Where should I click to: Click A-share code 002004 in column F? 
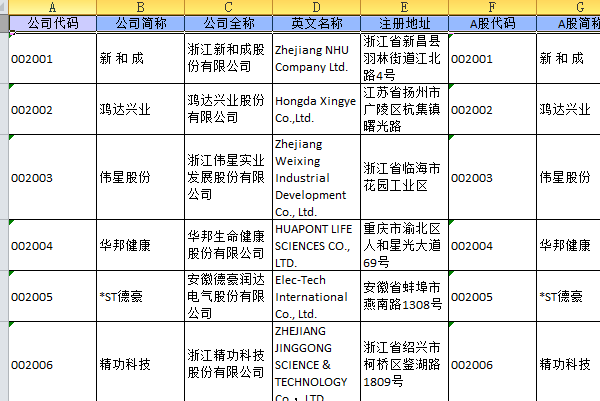(492, 245)
